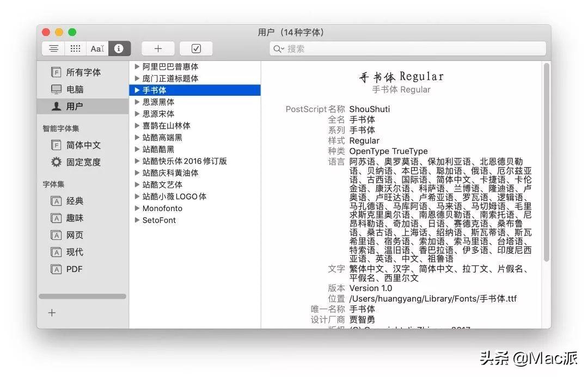Expand 站酷小薇 LOGO 体 triangle
This screenshot has height=377, width=588.
click(x=137, y=196)
